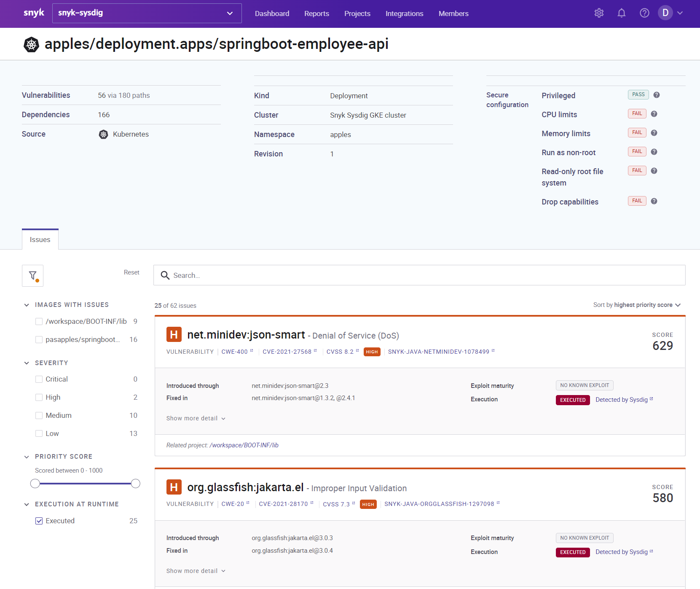Open the snyk-sysdig organization dropdown
Screen dimensions: 700x589
coord(147,13)
